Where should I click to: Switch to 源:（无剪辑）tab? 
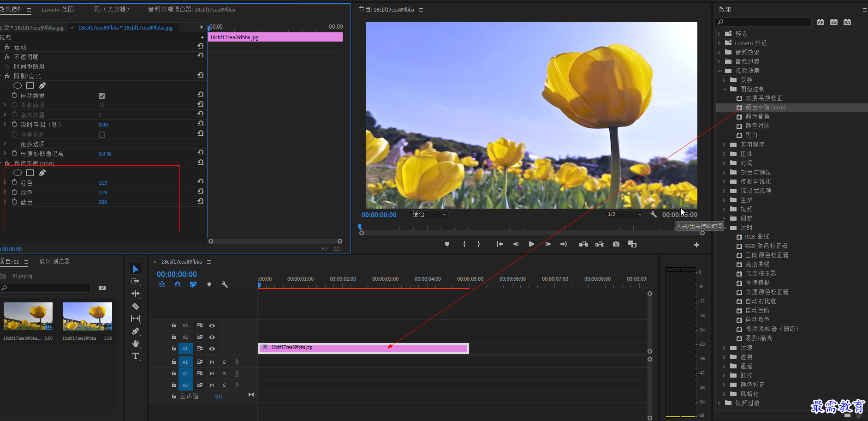tap(111, 9)
